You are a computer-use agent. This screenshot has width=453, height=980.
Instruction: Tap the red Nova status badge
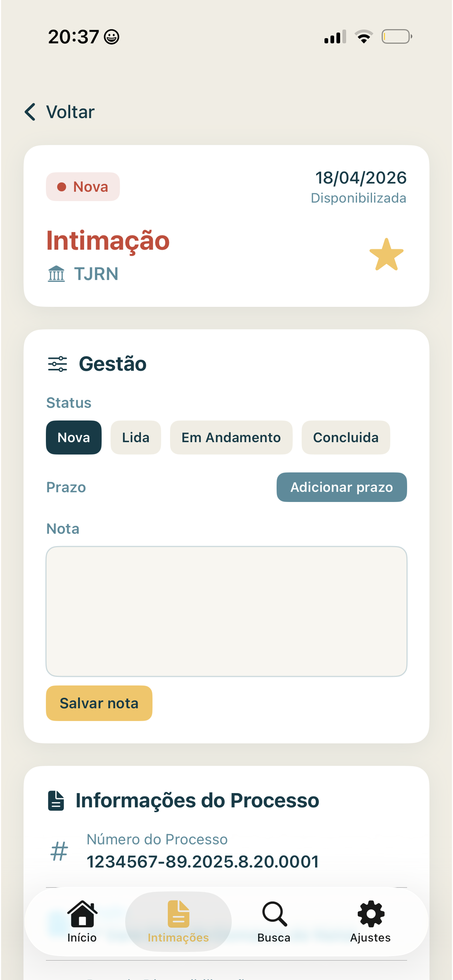click(83, 187)
